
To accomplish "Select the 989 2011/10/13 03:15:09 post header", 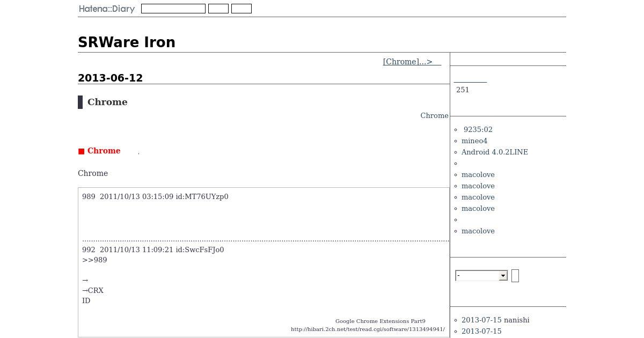I will coord(155,196).
